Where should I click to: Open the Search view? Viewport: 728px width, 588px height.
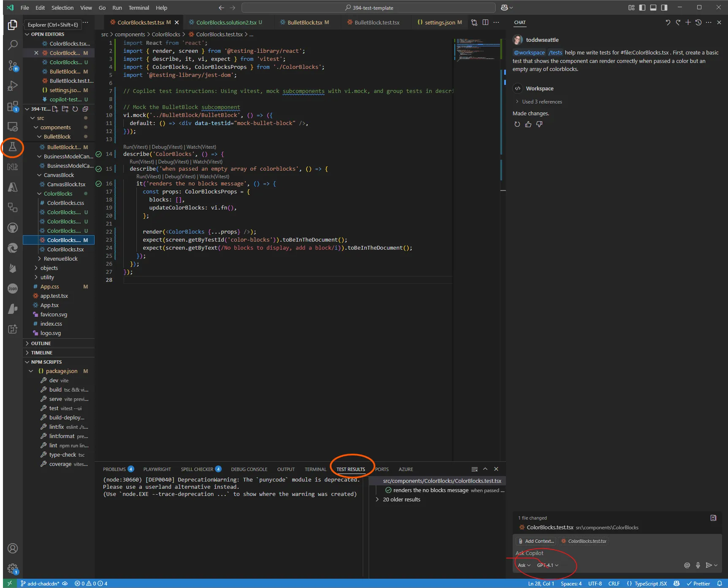point(12,44)
